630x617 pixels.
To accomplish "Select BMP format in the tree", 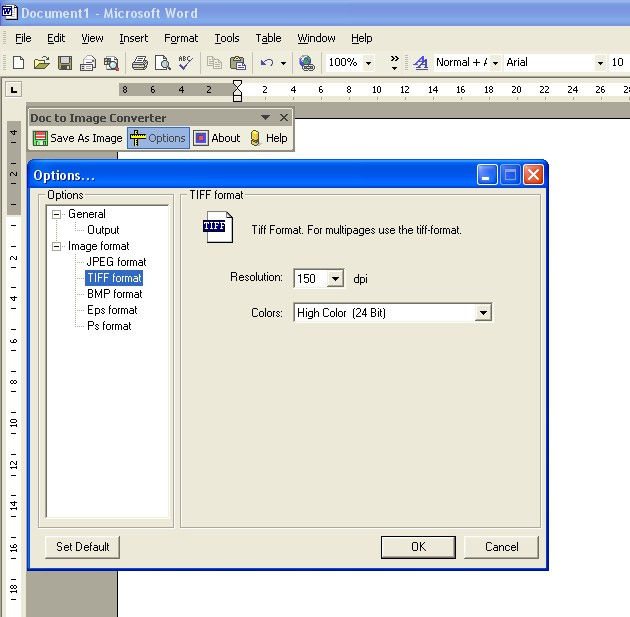I will [x=115, y=294].
